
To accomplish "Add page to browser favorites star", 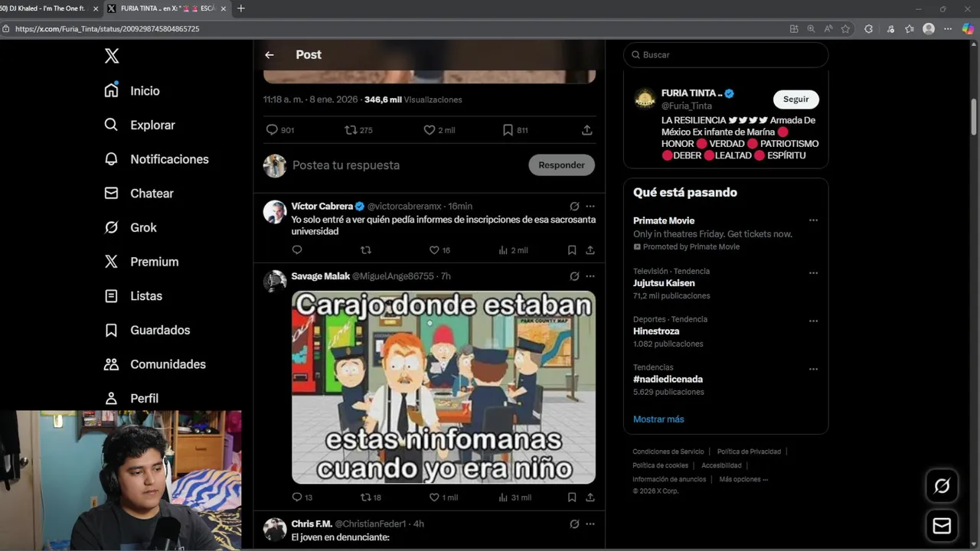I will [x=846, y=29].
